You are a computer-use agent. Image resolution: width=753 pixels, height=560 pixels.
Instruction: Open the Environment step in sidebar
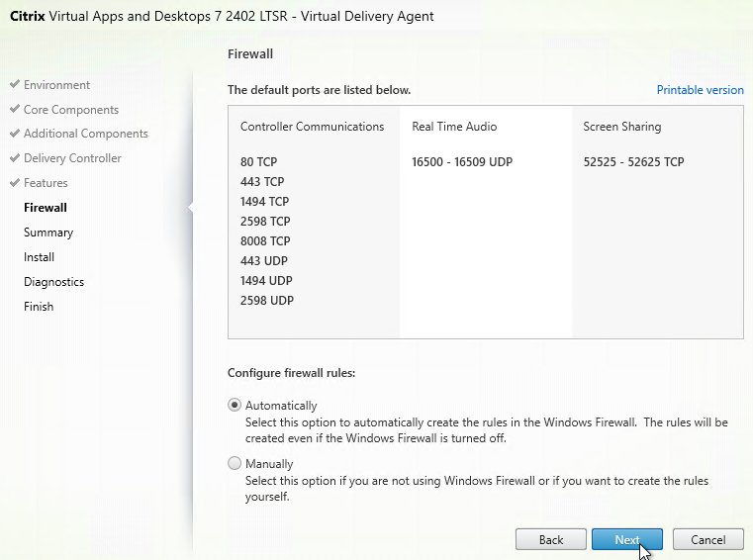(56, 85)
